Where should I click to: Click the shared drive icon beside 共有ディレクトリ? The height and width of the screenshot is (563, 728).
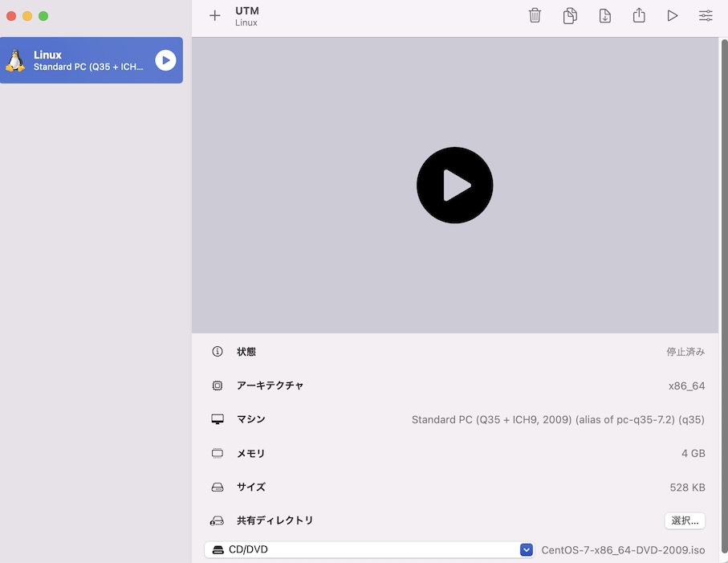click(x=217, y=520)
